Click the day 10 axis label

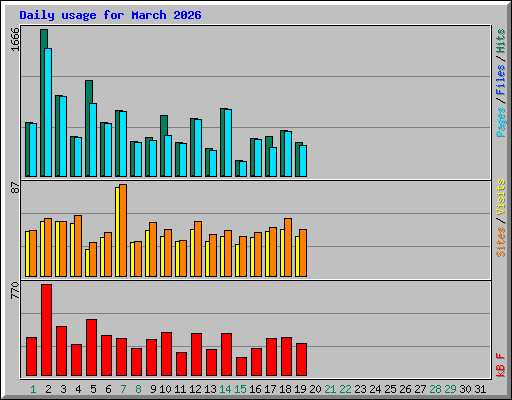tap(165, 389)
